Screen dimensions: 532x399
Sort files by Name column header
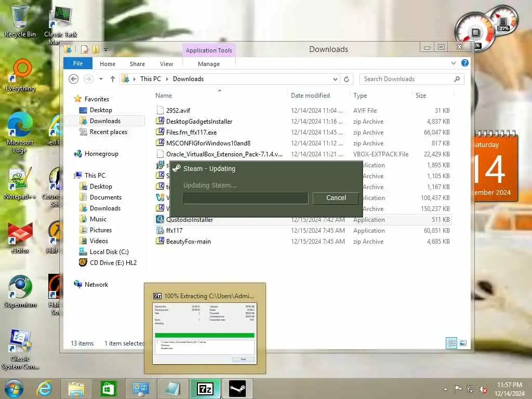[x=164, y=96]
